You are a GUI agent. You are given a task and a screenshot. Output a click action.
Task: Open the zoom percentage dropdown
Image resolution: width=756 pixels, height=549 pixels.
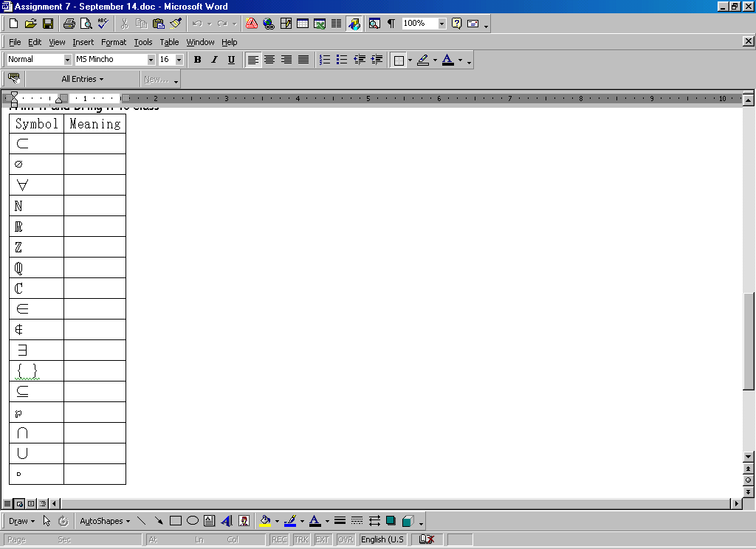tap(441, 24)
